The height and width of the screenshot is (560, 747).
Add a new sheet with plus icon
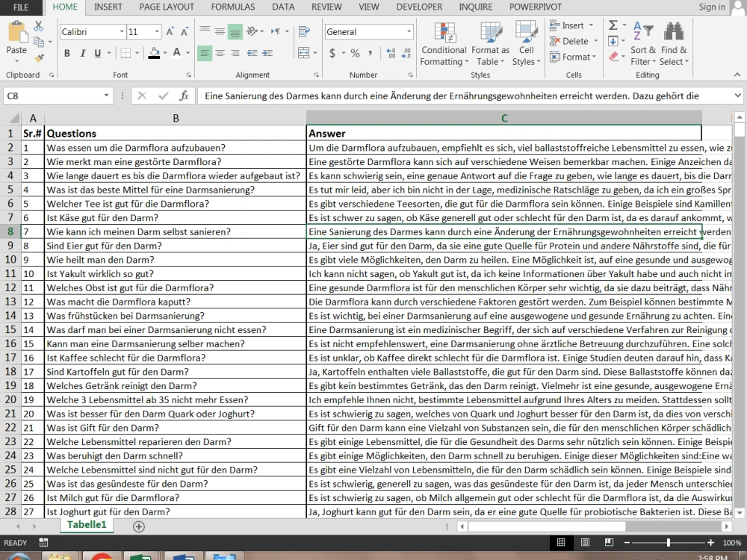click(x=139, y=526)
